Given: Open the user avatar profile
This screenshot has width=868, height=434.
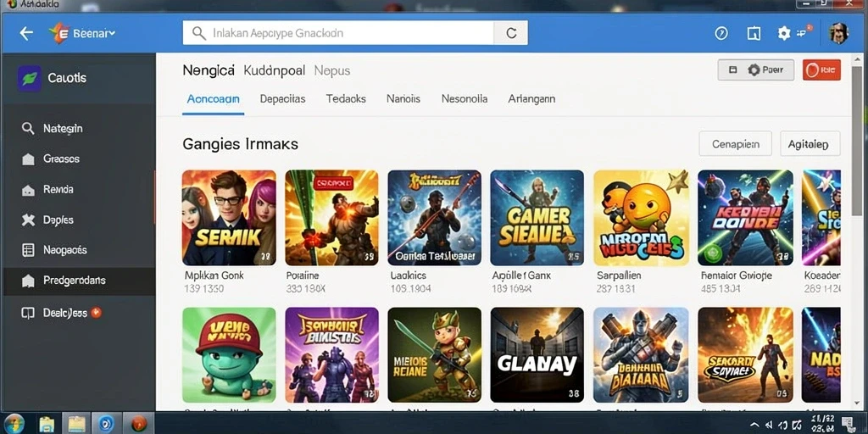Looking at the screenshot, I should (838, 33).
